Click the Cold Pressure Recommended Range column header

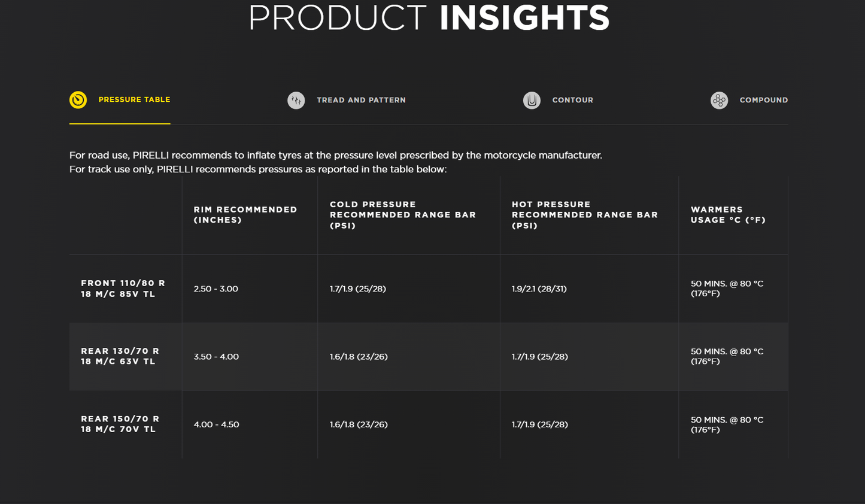[x=402, y=215]
